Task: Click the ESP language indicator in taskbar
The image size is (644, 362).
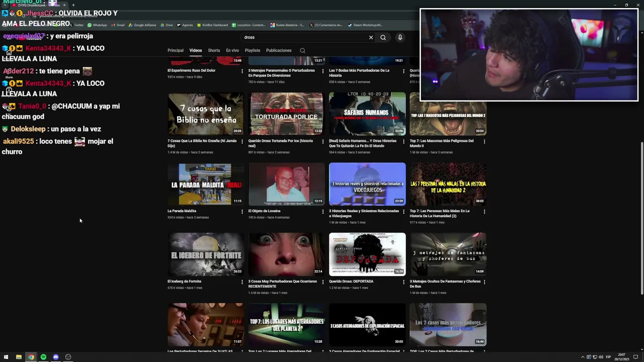Action: click(x=608, y=357)
